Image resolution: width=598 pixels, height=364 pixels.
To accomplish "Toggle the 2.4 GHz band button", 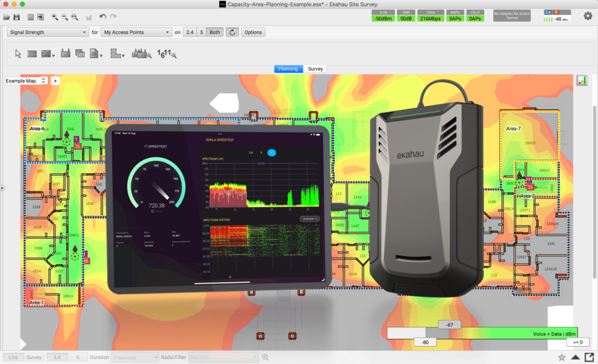I will tap(190, 32).
